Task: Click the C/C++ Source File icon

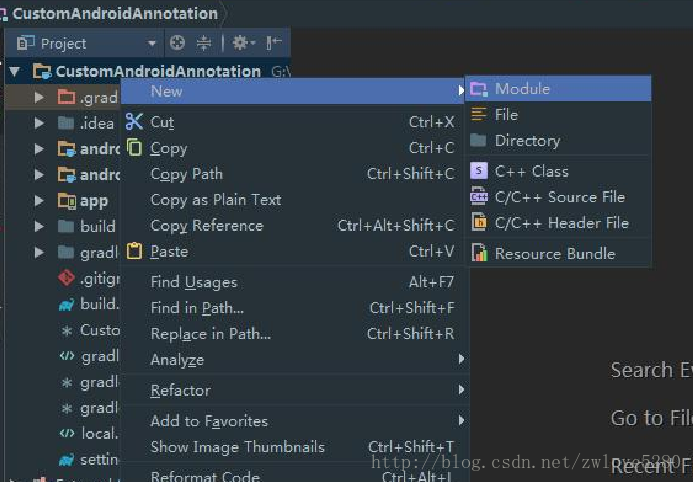Action: [479, 196]
